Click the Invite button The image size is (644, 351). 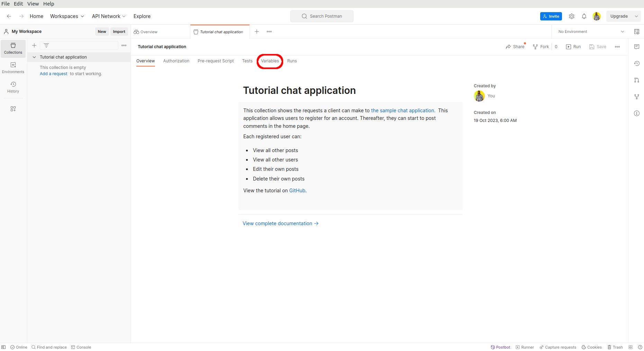tap(551, 16)
